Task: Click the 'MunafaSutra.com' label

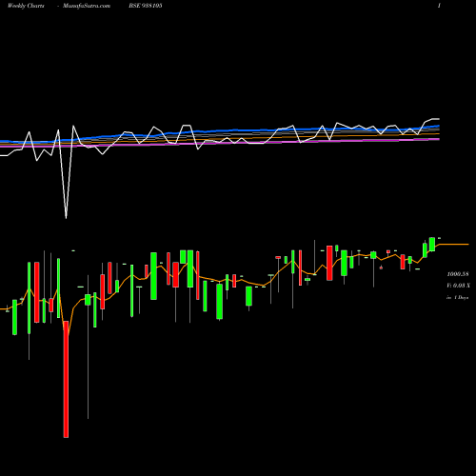Action: coord(87,6)
